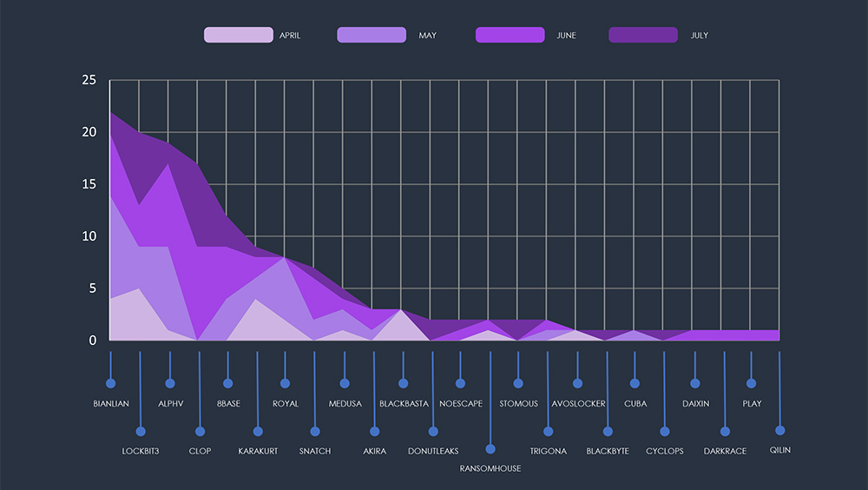Screen dimensions: 868x490
Task: Click the blue marker dot above MEDUSA
Action: coord(345,383)
